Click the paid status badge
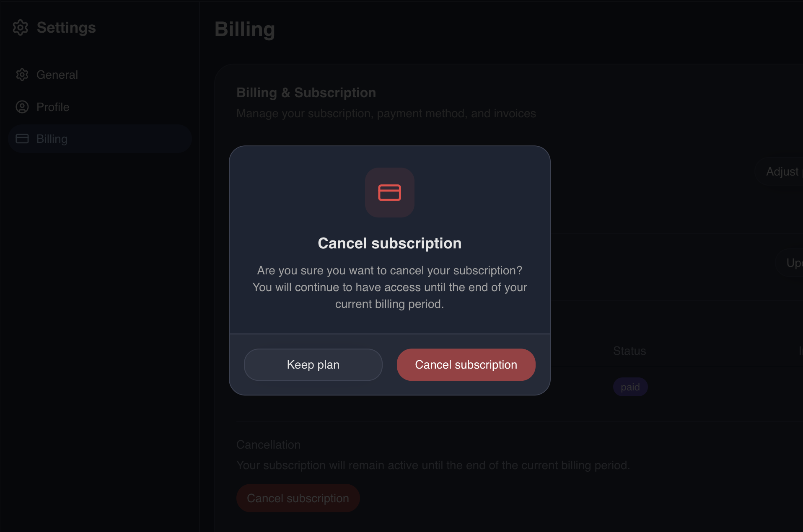The height and width of the screenshot is (532, 803). click(630, 387)
